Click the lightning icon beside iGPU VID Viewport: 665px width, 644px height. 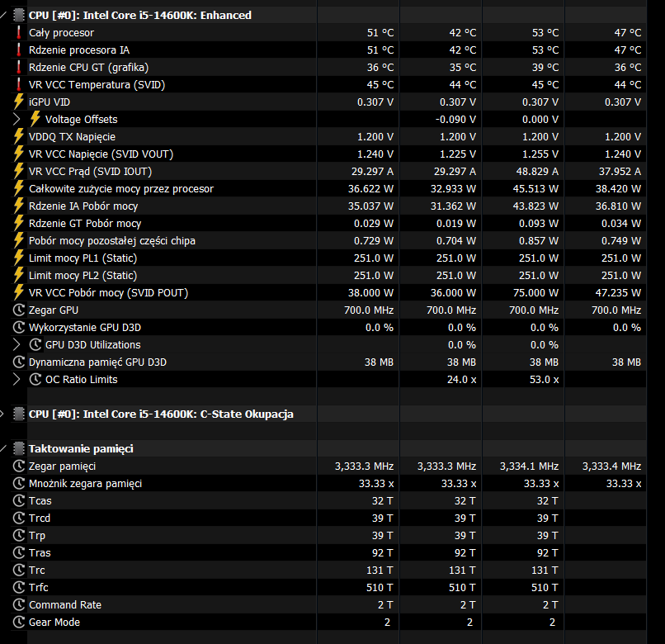pos(19,102)
